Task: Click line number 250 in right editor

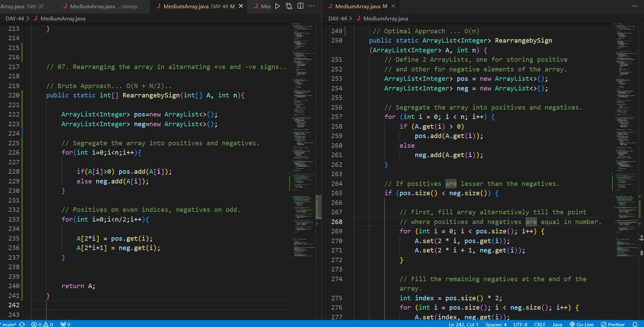Action: pyautogui.click(x=337, y=40)
